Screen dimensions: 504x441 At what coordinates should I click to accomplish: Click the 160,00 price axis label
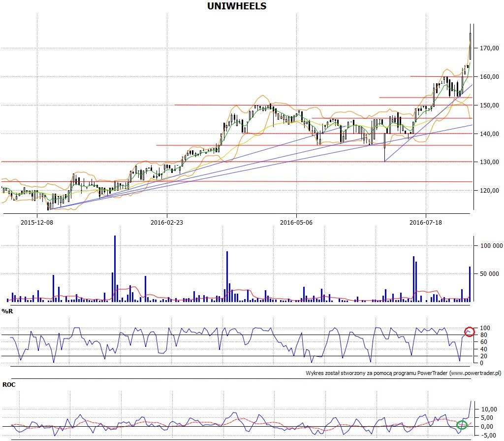click(490, 76)
